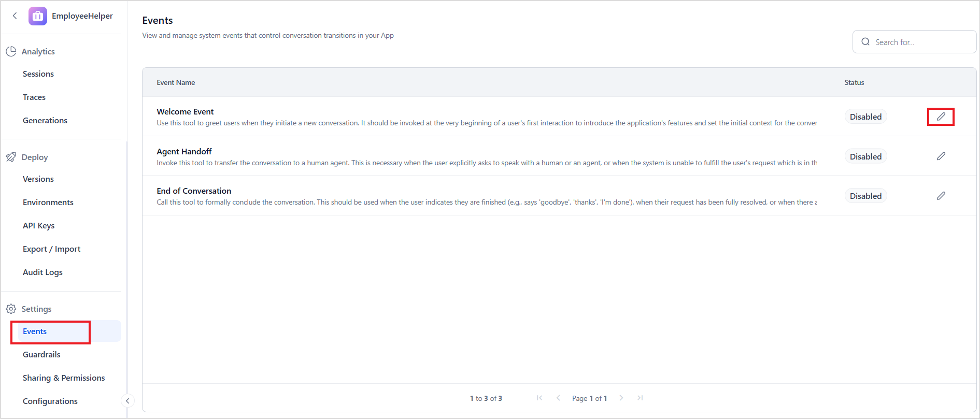Go to the next page arrow
Screen dimensions: 980x419
click(x=621, y=398)
